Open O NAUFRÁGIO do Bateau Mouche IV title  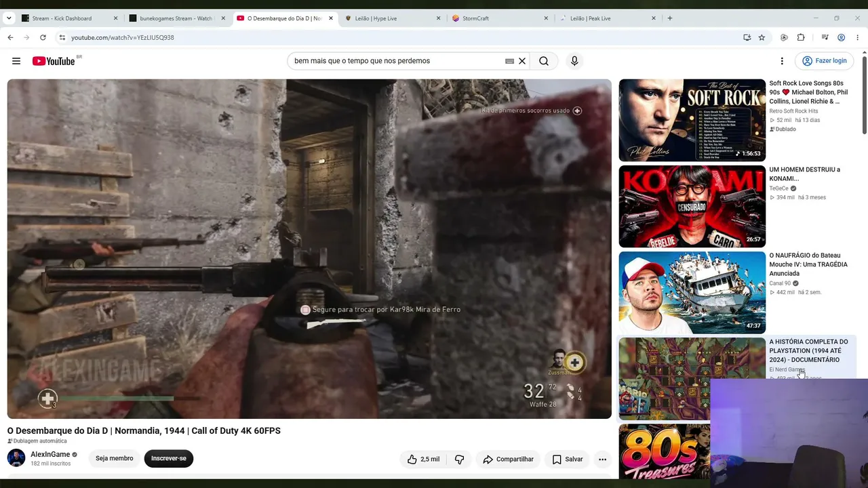coord(808,264)
